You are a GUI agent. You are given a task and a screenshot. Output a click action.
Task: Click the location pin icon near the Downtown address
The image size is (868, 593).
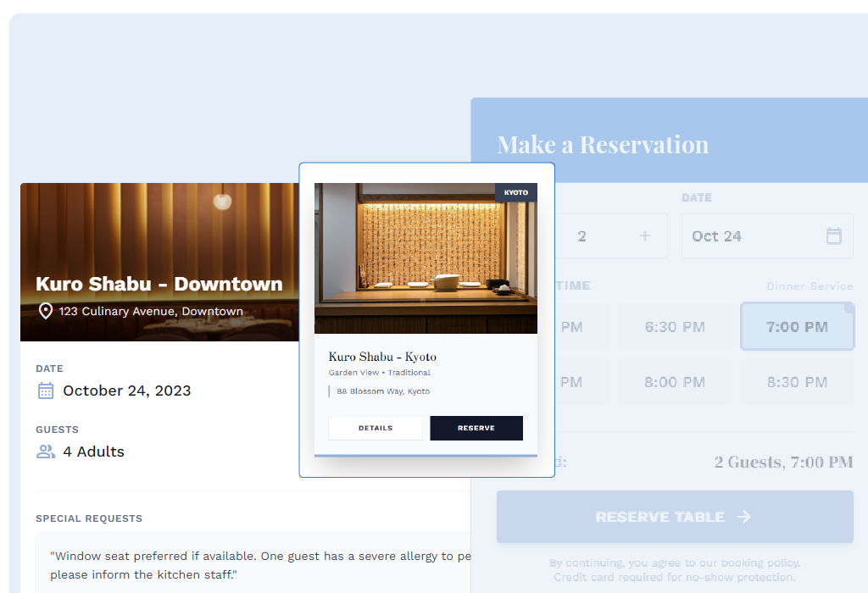coord(47,311)
